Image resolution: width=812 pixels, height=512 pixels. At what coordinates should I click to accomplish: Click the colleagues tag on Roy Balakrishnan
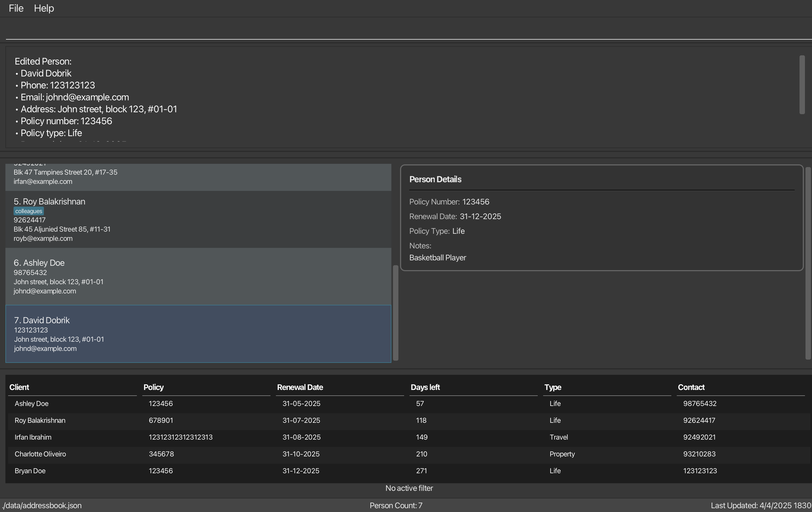(29, 211)
